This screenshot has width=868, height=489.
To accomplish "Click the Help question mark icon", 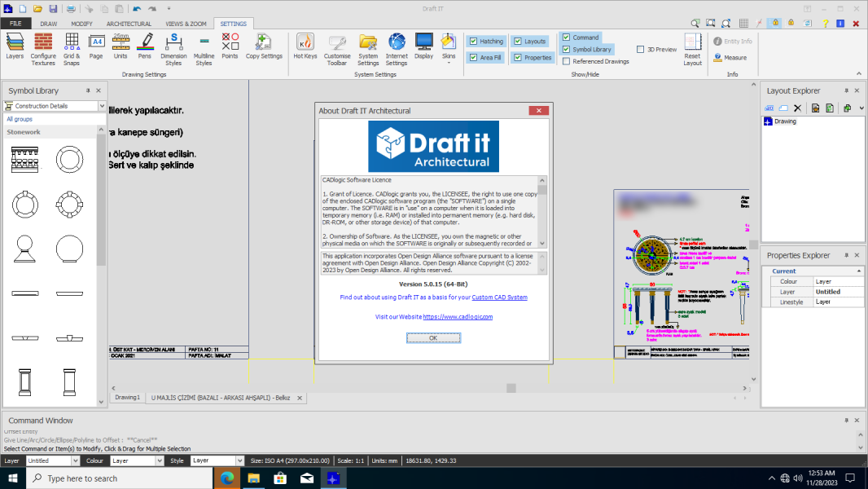I will pos(825,24).
